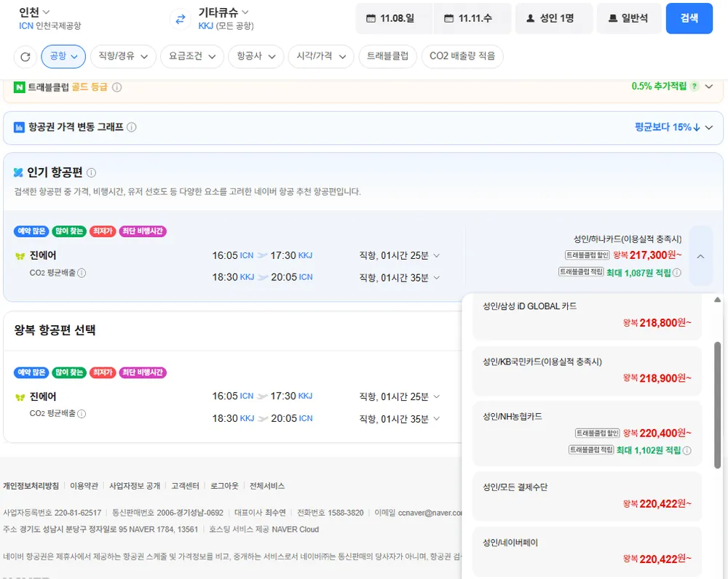Expand the 0.5% 추가적립 banner chevron

[x=709, y=87]
